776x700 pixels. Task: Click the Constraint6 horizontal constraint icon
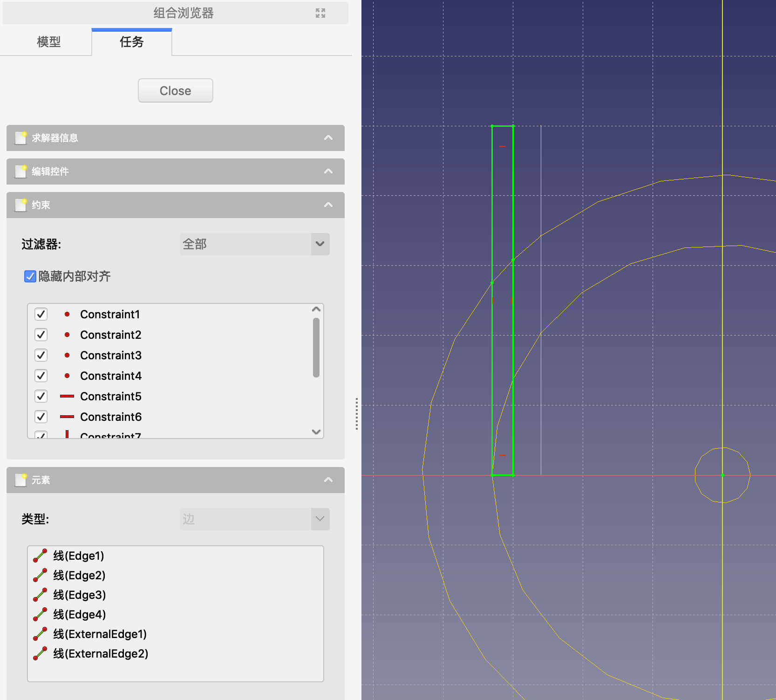pos(67,417)
